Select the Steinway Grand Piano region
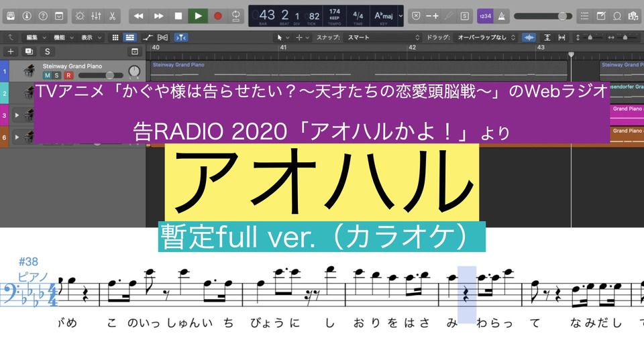Image resolution: width=644 pixels, height=362 pixels. tap(360, 70)
